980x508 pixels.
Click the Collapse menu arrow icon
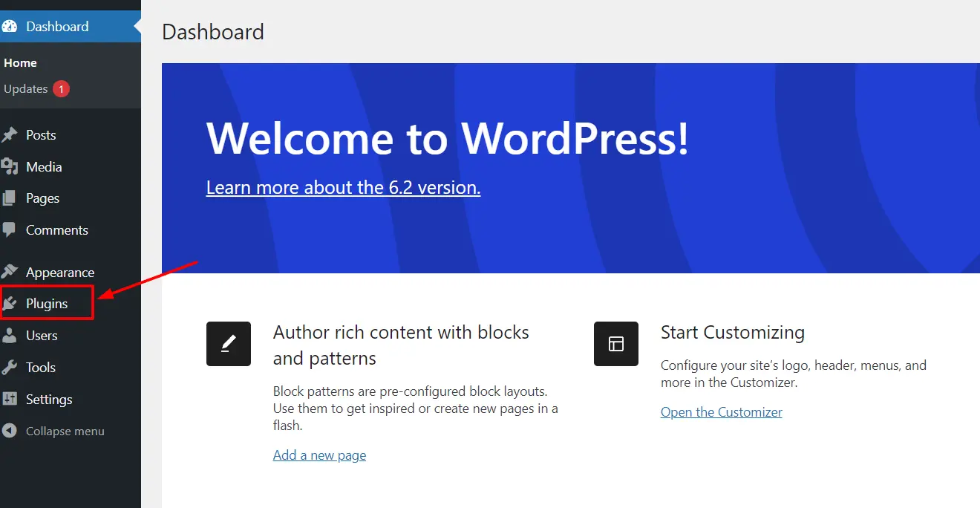coord(9,431)
